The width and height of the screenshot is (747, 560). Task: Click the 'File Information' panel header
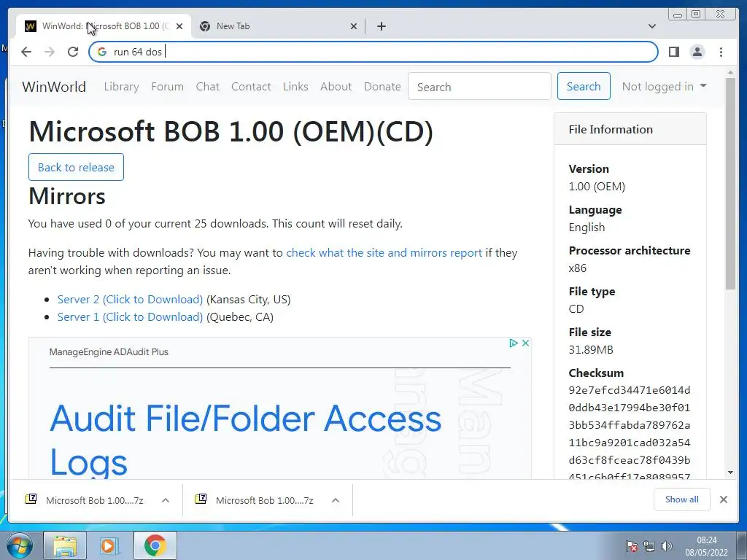pos(630,129)
